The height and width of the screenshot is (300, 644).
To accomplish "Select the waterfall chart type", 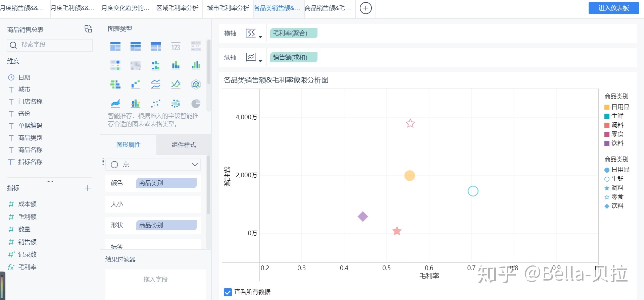I will click(136, 84).
